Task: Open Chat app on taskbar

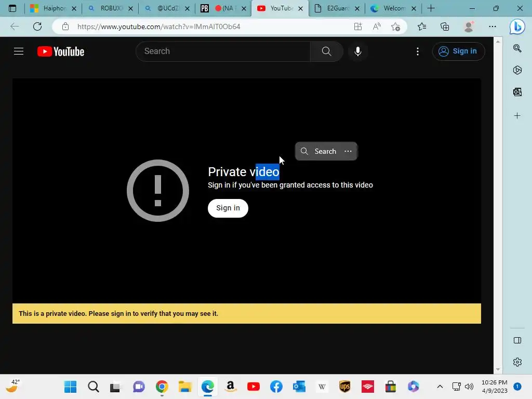Action: (x=139, y=387)
